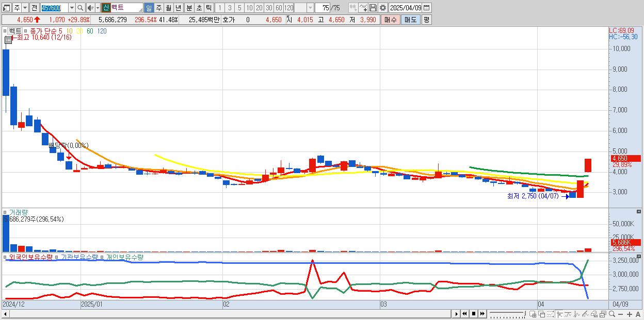
Task: Click the stock search magnifier icon
Action: (x=80, y=8)
